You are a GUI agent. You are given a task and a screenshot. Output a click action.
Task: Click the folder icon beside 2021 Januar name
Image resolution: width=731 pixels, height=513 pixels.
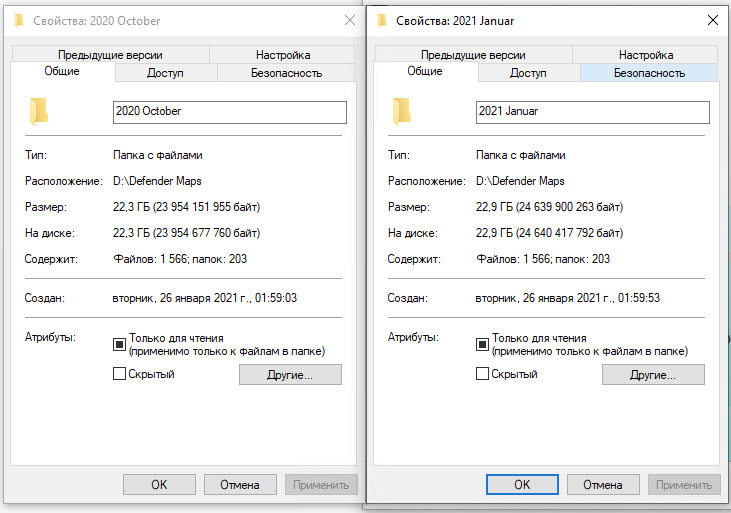402,111
